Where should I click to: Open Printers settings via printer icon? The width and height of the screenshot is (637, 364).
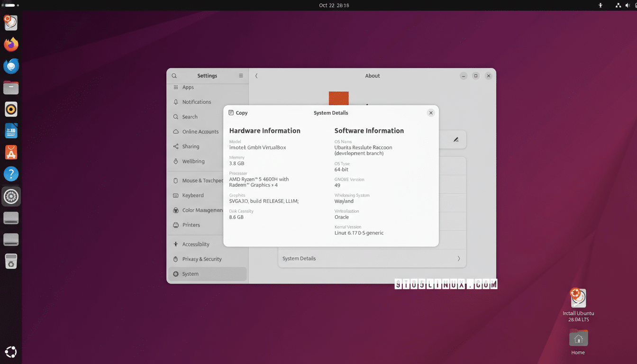coord(176,225)
